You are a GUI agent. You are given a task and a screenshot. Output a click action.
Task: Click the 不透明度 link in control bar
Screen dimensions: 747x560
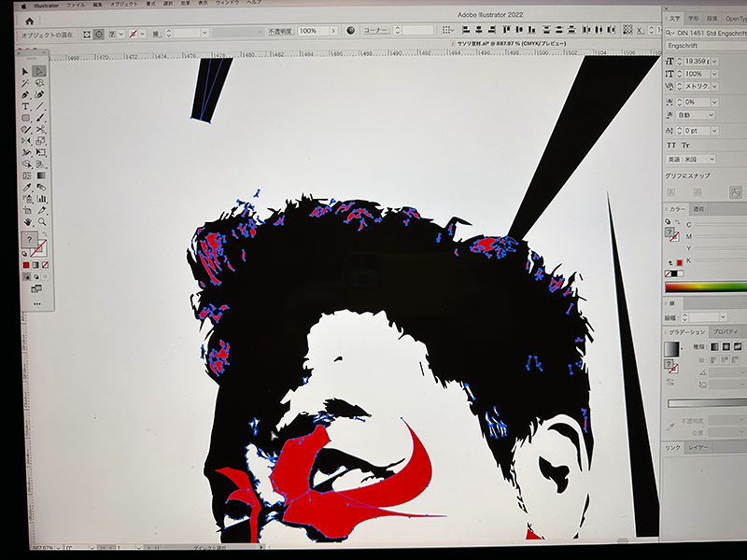tap(280, 32)
